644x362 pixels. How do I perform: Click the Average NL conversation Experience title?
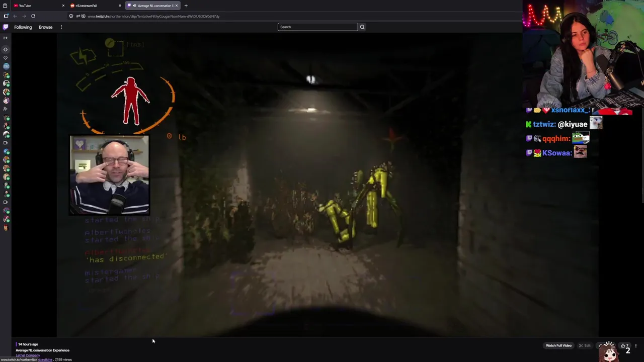point(42,350)
